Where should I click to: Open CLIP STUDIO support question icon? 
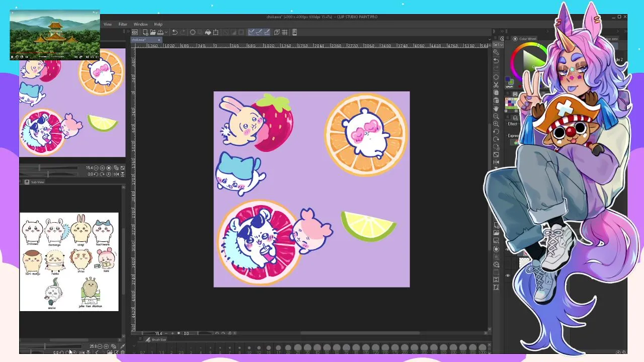(x=277, y=32)
